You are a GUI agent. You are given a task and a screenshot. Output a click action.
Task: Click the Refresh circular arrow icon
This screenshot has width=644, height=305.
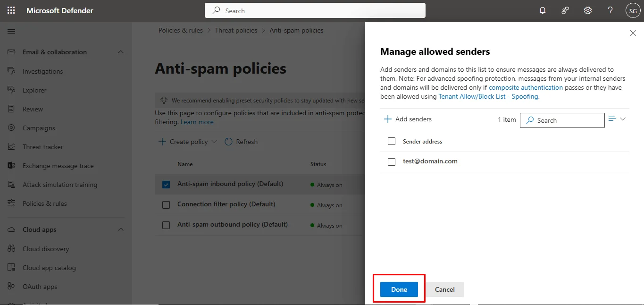point(228,142)
